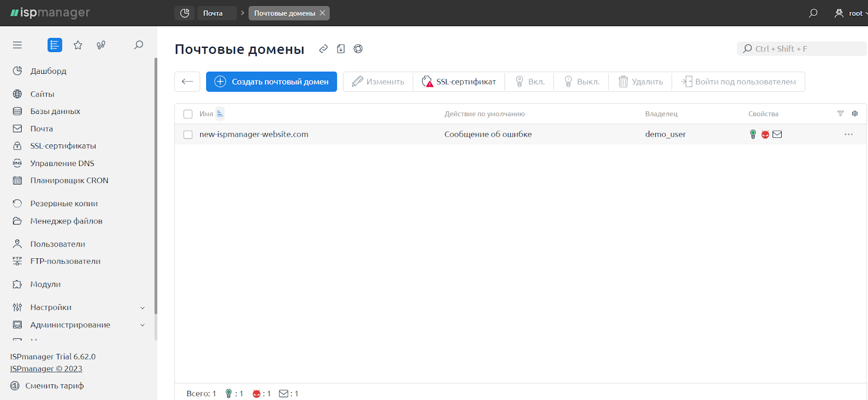
Task: Click the sidebar menu search icon
Action: [138, 45]
